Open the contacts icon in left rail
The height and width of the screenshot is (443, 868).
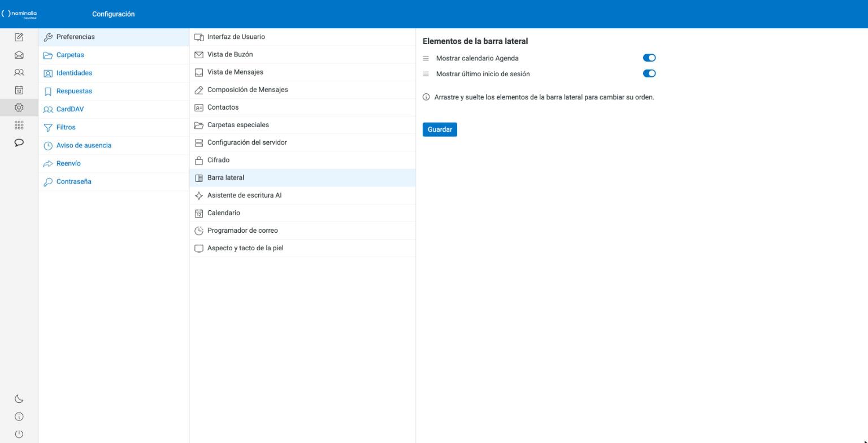coord(19,72)
